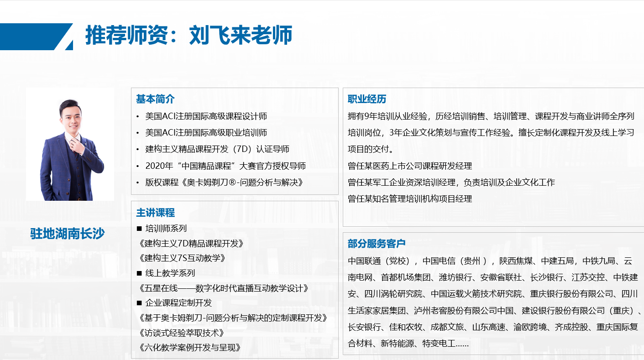
Task: Select "曾任某知名管理培训机构项目经理"
Action: (x=410, y=198)
